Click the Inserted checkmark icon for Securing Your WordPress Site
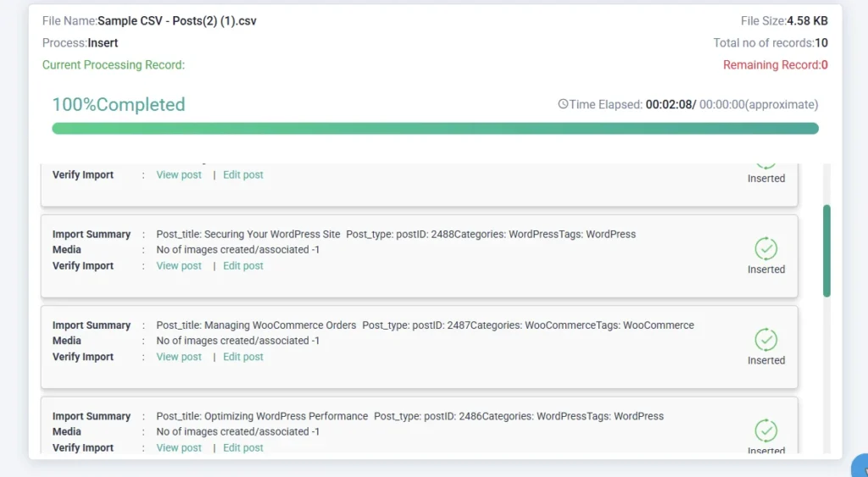Image resolution: width=868 pixels, height=477 pixels. (766, 249)
